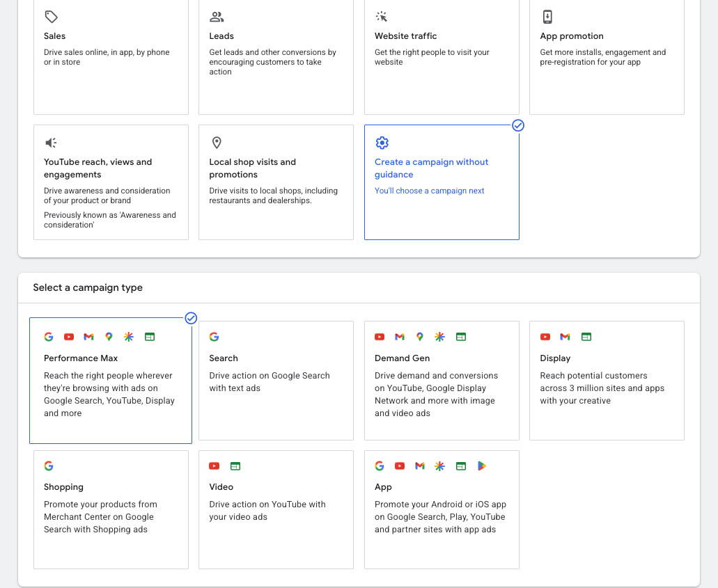718x588 pixels.
Task: Click the YouTube icon in Video card
Action: click(x=214, y=466)
